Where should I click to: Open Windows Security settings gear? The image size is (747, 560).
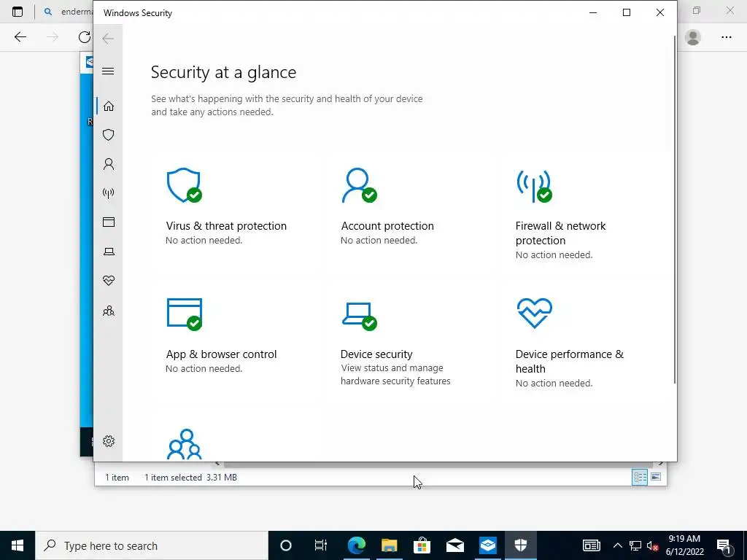click(109, 441)
